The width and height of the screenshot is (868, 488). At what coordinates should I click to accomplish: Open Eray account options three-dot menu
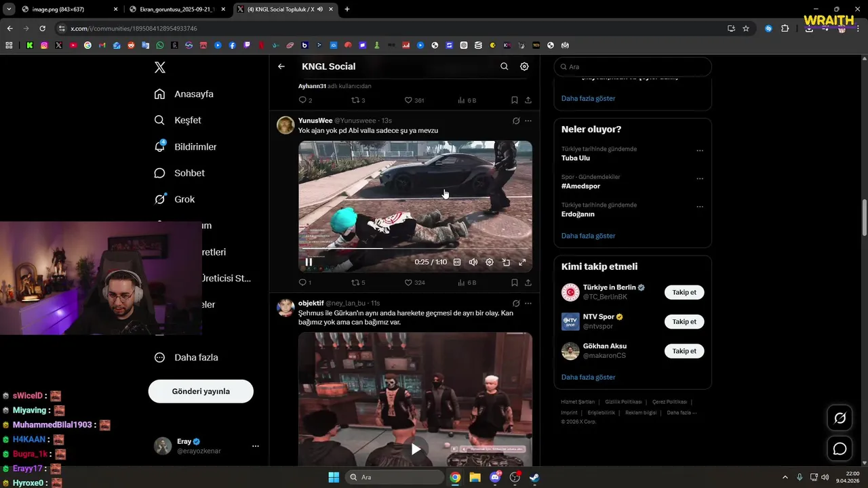256,446
